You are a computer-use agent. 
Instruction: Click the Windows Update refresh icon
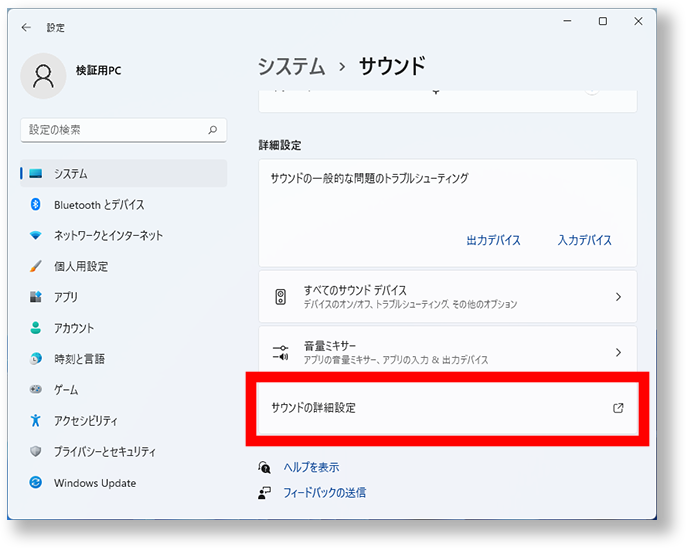click(x=36, y=482)
